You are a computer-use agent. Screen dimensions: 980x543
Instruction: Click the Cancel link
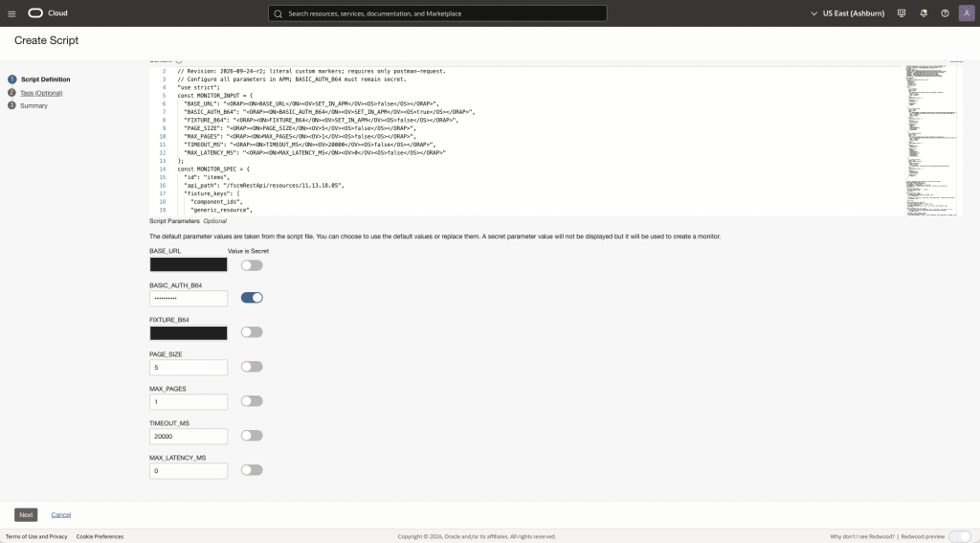point(60,515)
